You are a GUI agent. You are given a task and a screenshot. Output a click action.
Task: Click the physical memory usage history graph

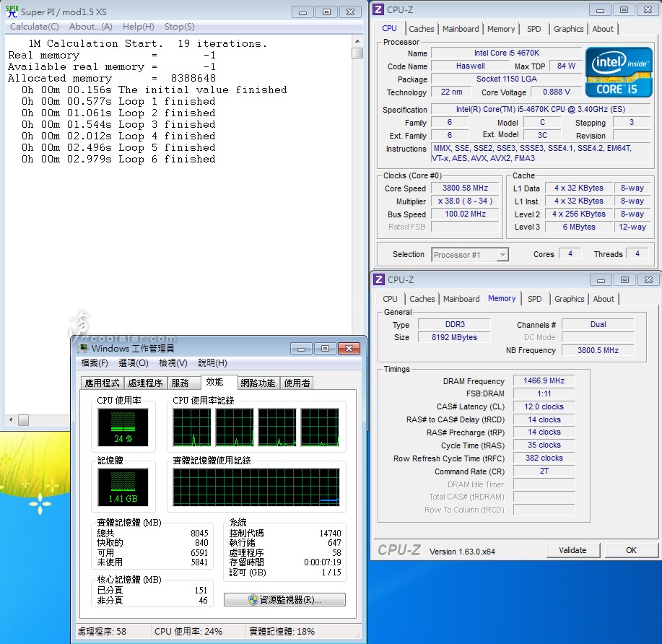coord(256,487)
